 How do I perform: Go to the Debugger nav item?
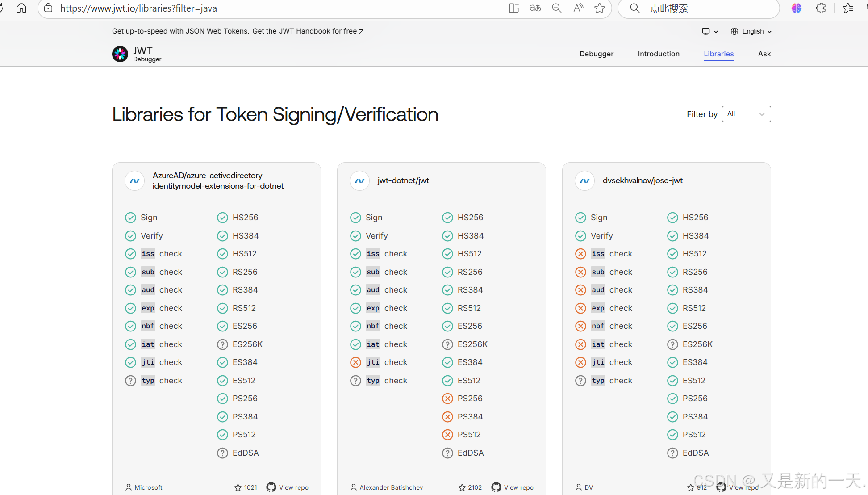click(597, 54)
